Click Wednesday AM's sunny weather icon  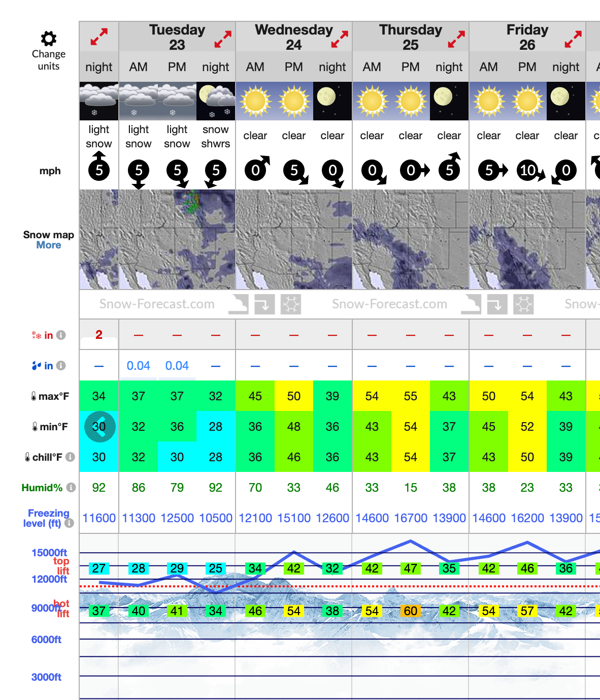pos(255,101)
